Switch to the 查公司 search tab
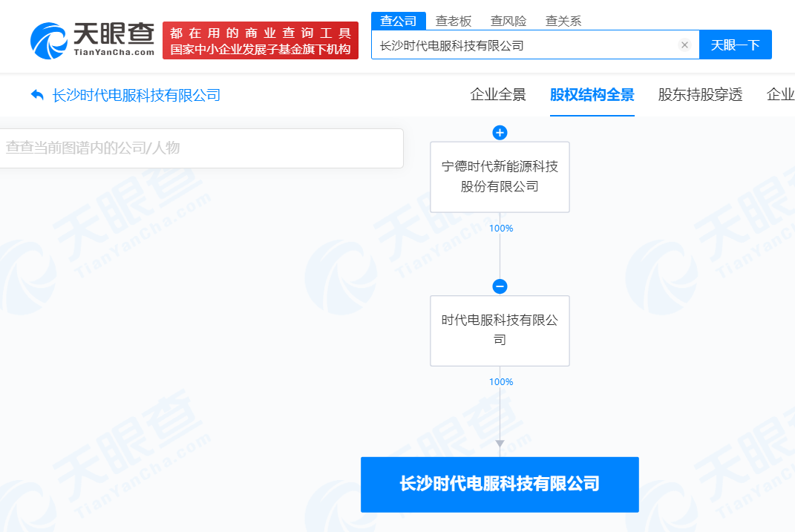Image resolution: width=795 pixels, height=532 pixels. pyautogui.click(x=399, y=21)
